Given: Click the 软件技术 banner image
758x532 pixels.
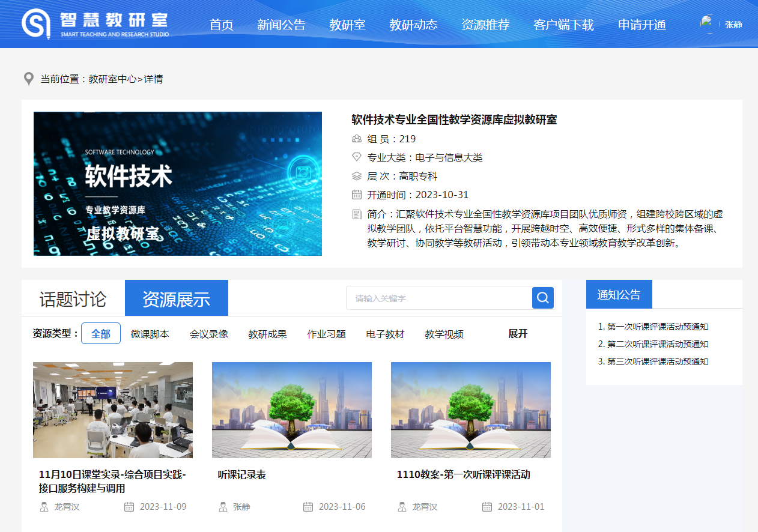Looking at the screenshot, I should pyautogui.click(x=178, y=184).
